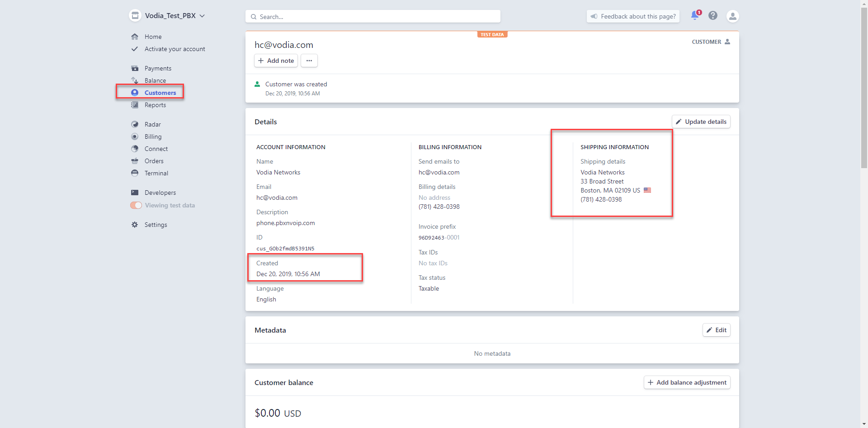Click the customer ID cus_GOb2fmdB5391N5
Viewport: 868px width, 428px height.
tap(285, 249)
